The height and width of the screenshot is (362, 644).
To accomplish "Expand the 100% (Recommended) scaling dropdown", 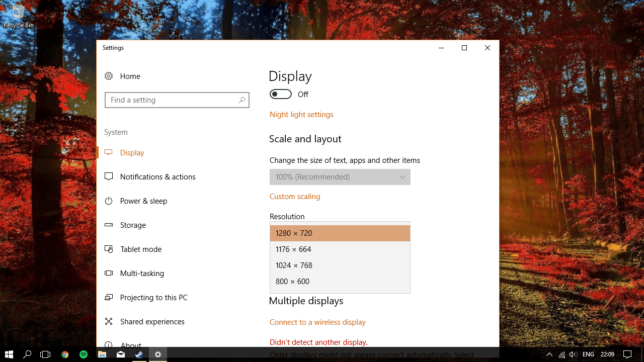I will 340,177.
